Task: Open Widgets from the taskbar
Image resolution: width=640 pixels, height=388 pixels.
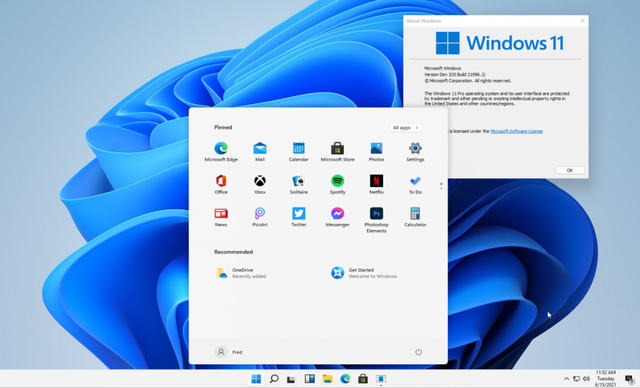Action: pyautogui.click(x=309, y=379)
